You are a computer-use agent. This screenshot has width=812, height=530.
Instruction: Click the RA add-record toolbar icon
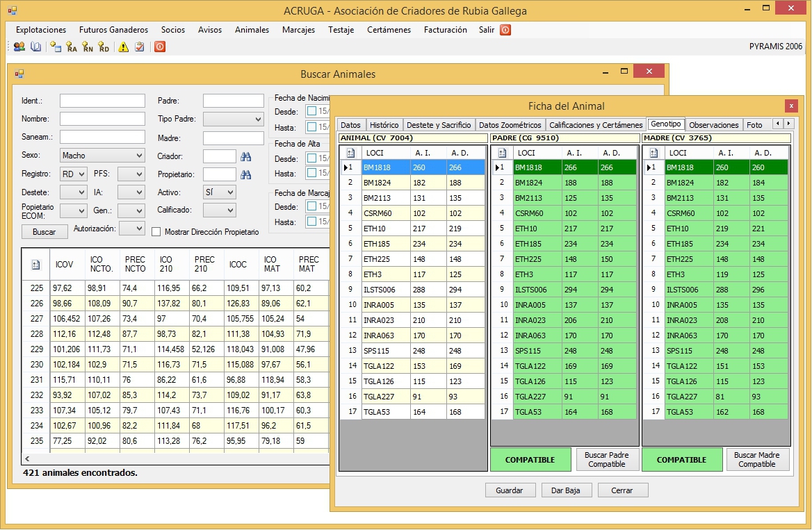tap(71, 47)
